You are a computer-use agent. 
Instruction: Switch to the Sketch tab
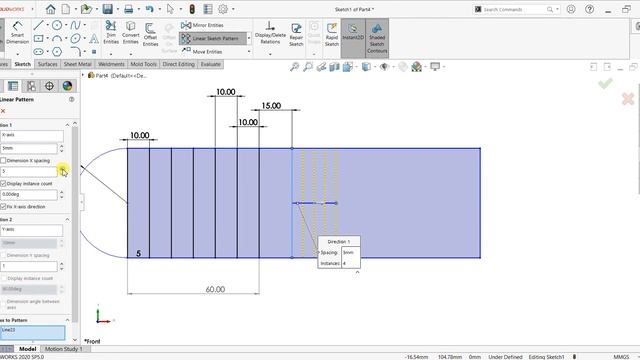point(22,64)
